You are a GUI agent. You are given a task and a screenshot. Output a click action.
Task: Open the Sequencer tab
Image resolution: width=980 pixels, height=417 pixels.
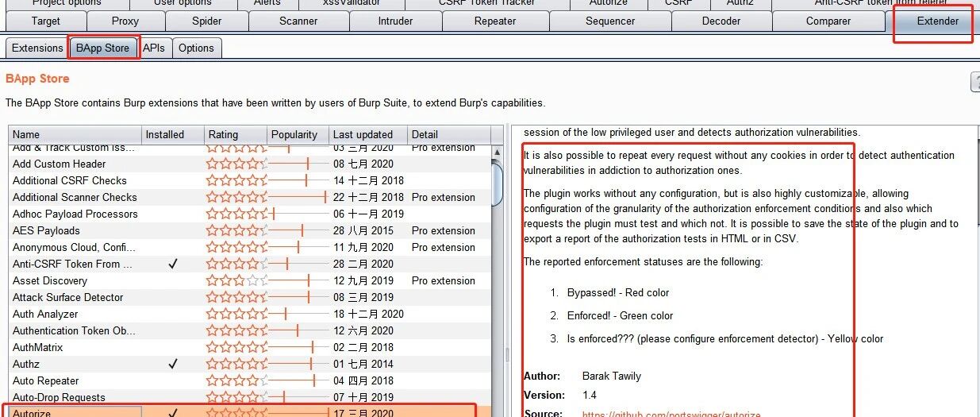click(x=610, y=21)
